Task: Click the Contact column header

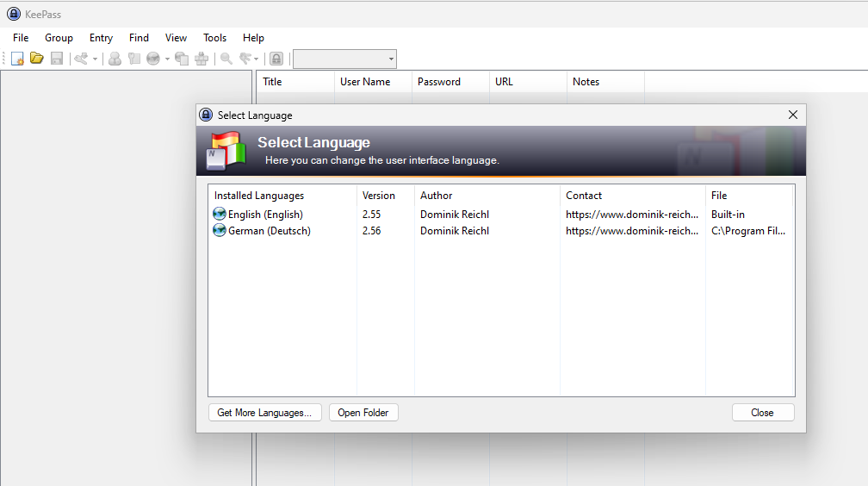Action: [x=633, y=195]
